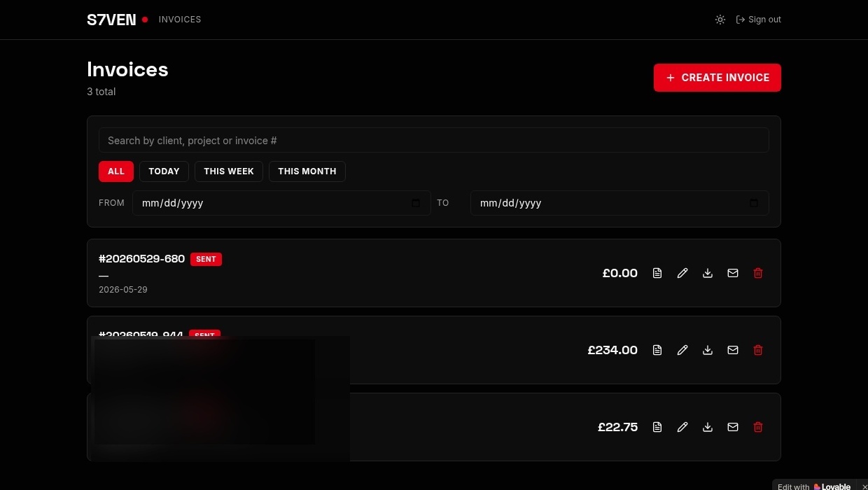The height and width of the screenshot is (490, 868).
Task: Focus the invoice search field
Action: pyautogui.click(x=434, y=140)
